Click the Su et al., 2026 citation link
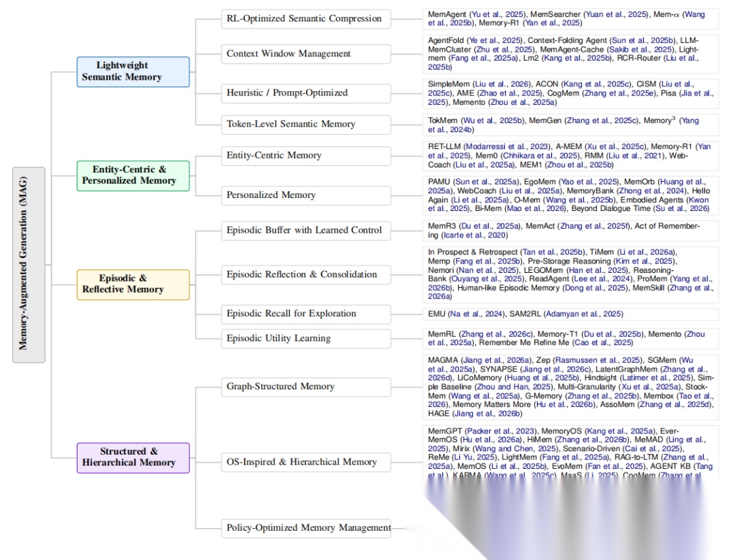Viewport: 735px width, 560px height. (x=681, y=208)
